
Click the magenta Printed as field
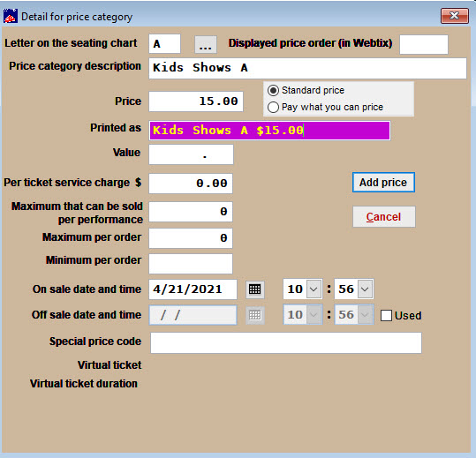pos(269,131)
